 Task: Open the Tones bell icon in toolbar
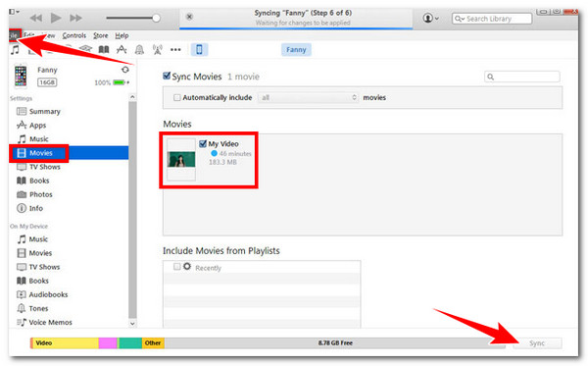139,49
